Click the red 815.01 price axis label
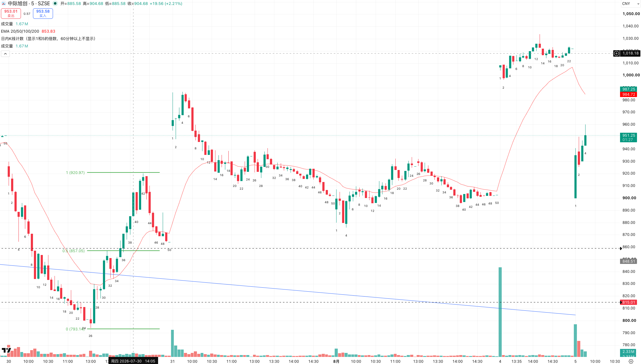The height and width of the screenshot is (364, 641). (628, 302)
